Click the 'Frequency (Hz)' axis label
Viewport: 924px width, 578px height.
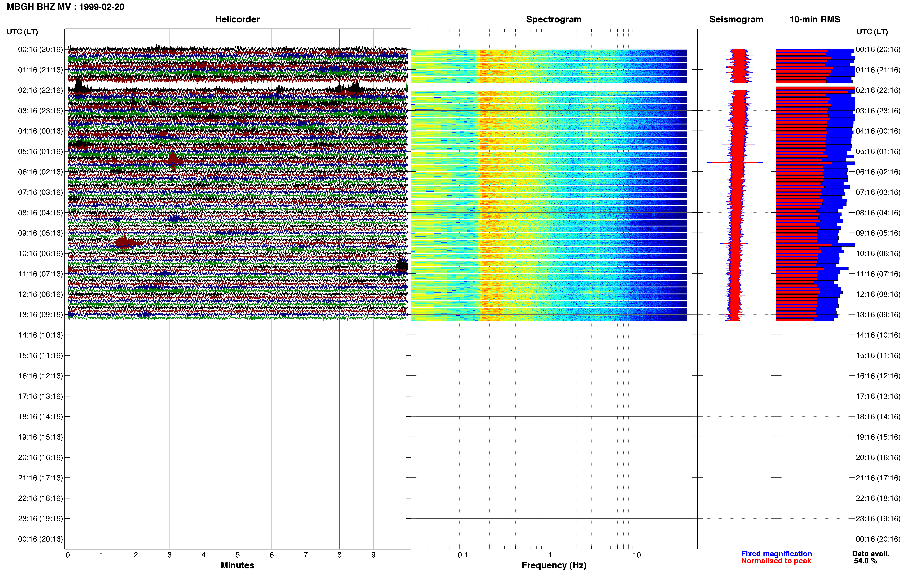pos(554,565)
